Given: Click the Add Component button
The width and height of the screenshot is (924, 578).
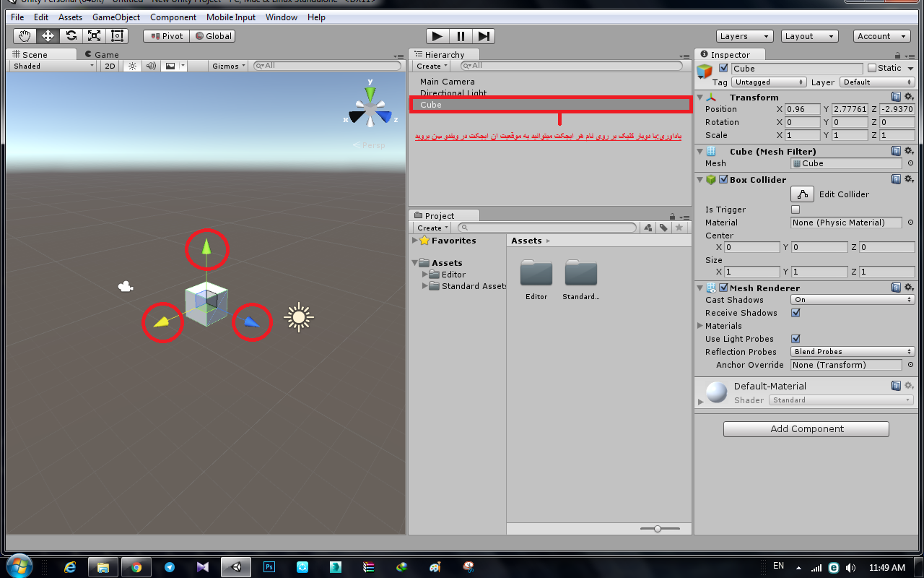Looking at the screenshot, I should pos(806,429).
